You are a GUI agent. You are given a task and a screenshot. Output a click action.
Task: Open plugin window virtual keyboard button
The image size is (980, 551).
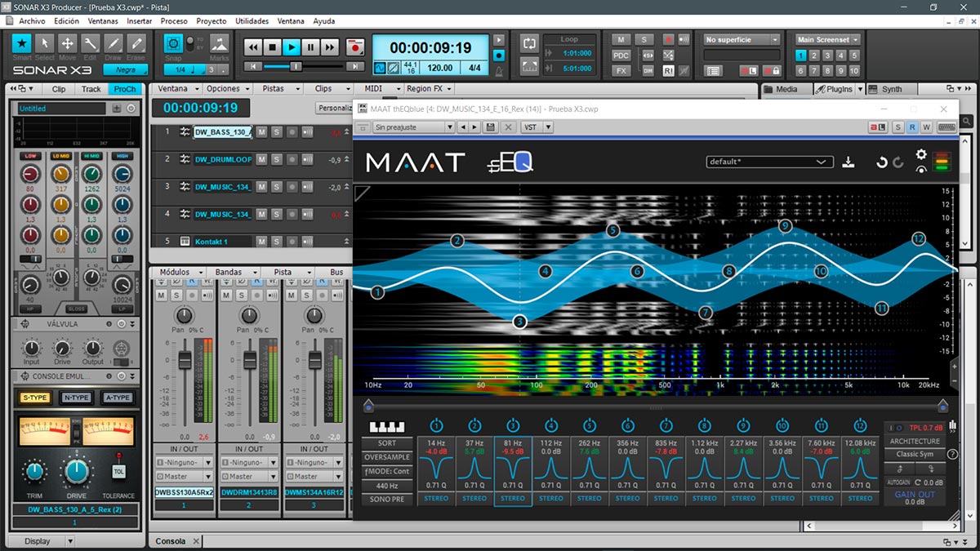947,127
